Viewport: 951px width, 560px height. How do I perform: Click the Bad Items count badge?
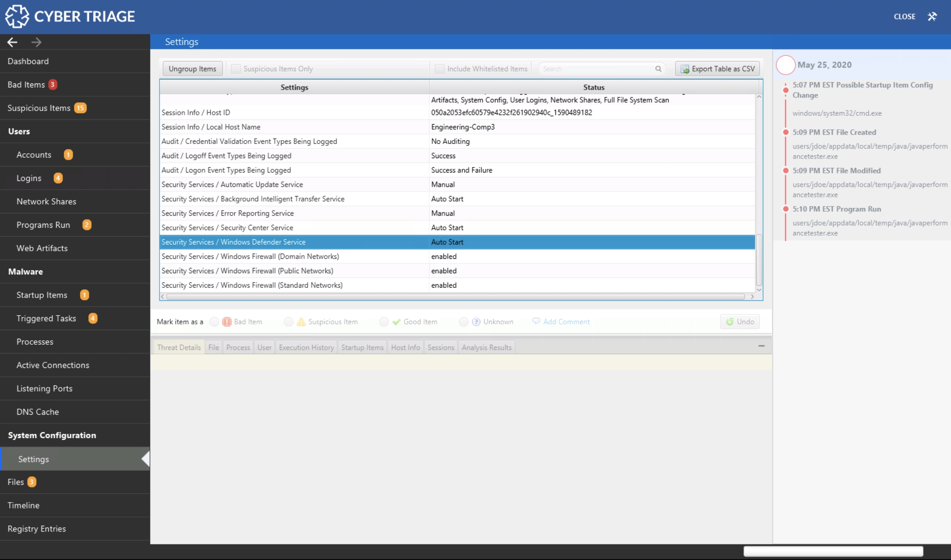click(52, 84)
